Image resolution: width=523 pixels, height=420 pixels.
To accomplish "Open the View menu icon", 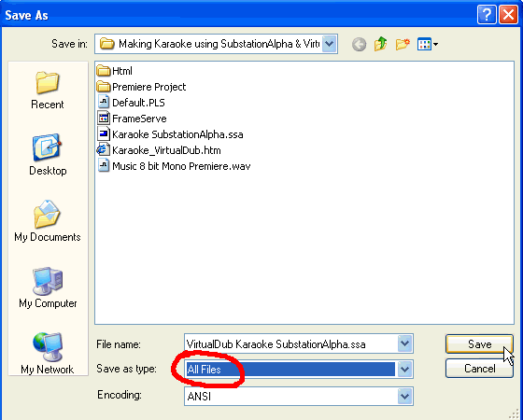I will pyautogui.click(x=428, y=44).
